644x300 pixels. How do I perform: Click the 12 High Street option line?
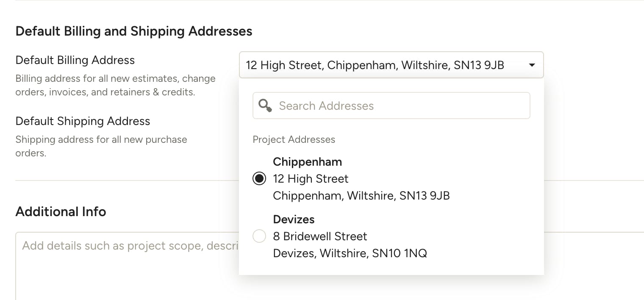pos(311,179)
